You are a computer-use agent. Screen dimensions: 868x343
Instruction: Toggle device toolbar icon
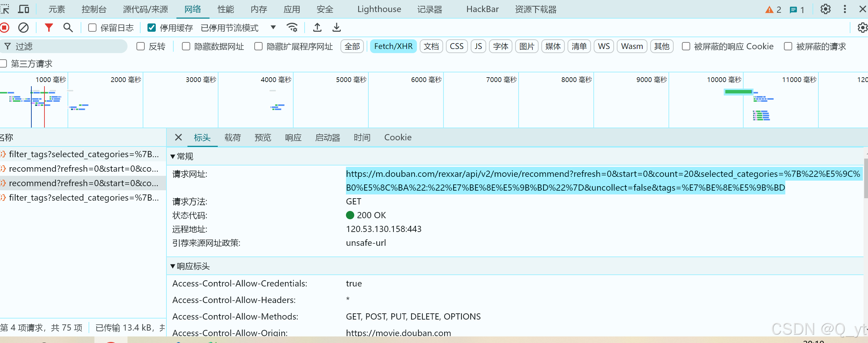coord(23,9)
